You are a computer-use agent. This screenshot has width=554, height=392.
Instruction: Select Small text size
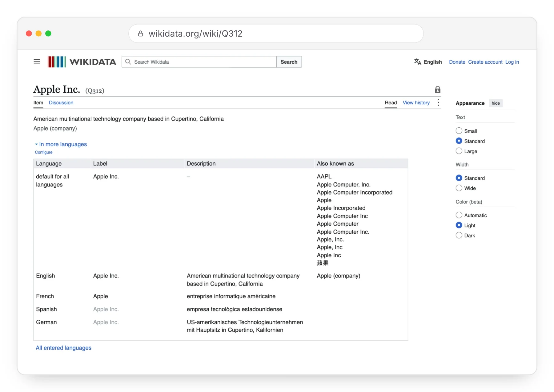point(459,131)
